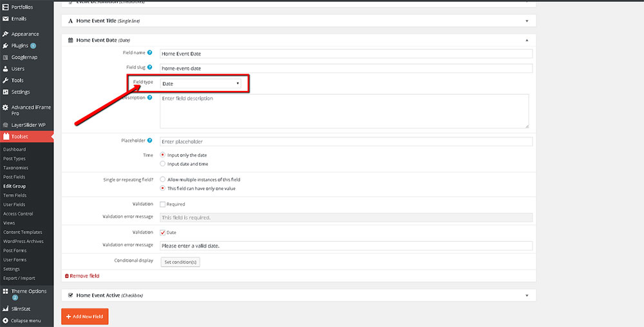Enable the Required validation checkbox
The height and width of the screenshot is (327, 644).
[162, 204]
